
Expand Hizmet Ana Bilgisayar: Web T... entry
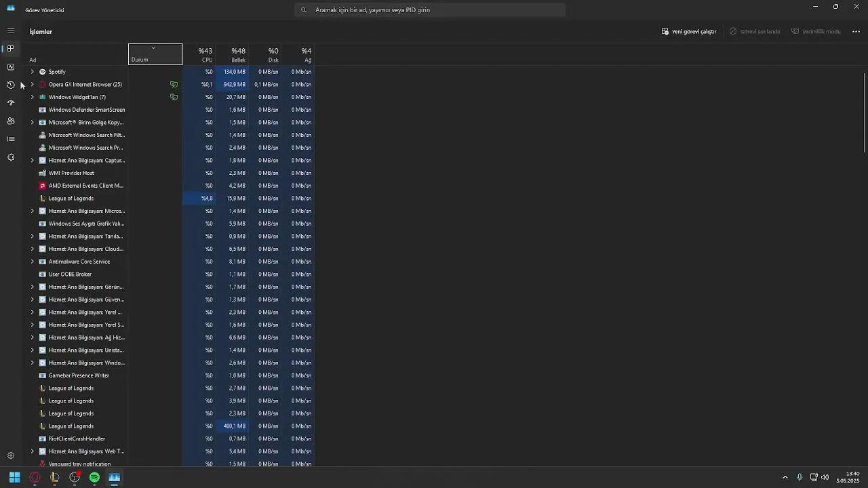(x=32, y=451)
